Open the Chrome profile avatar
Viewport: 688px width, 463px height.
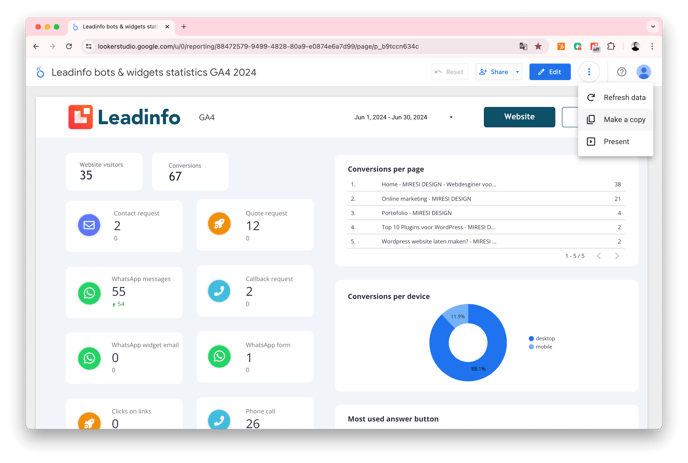[635, 46]
